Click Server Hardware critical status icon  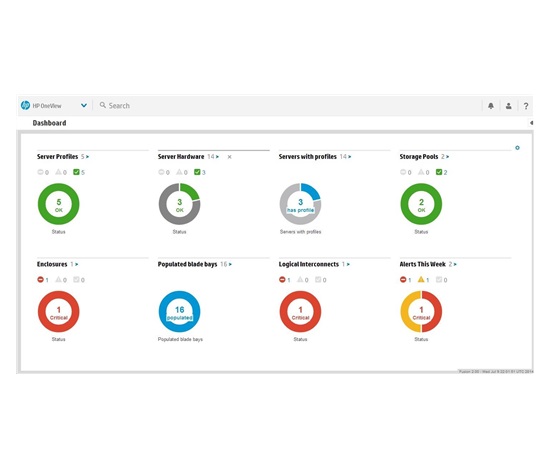tap(161, 172)
